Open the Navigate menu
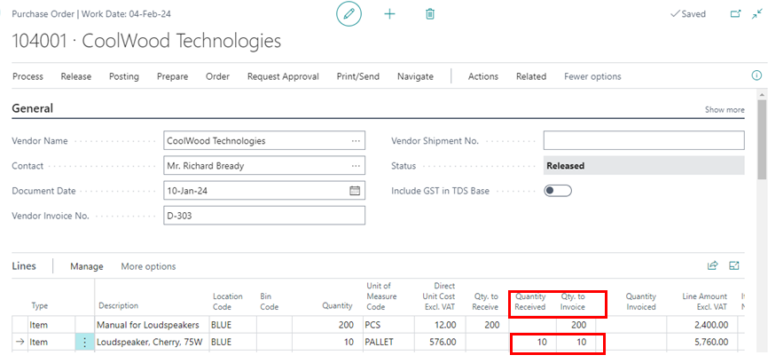 point(415,76)
